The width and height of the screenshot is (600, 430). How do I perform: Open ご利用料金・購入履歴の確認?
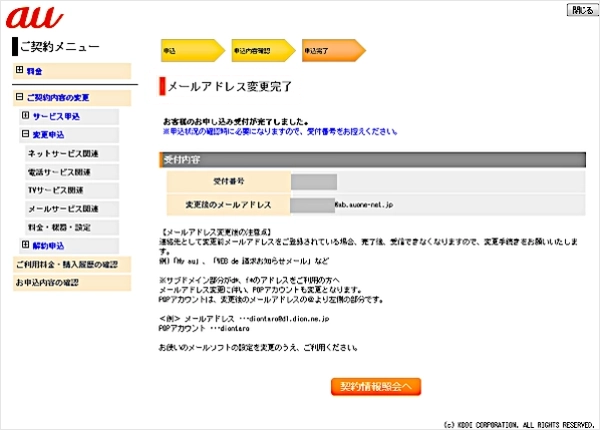point(66,264)
